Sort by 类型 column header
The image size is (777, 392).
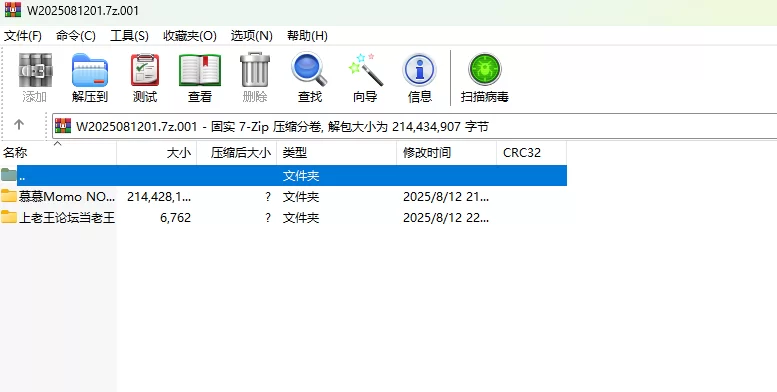point(336,153)
